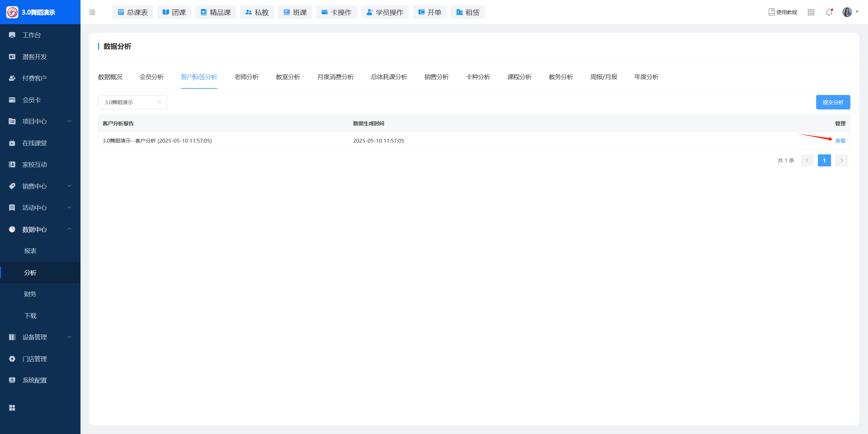
Task: Open 工作台 in the sidebar
Action: click(31, 35)
